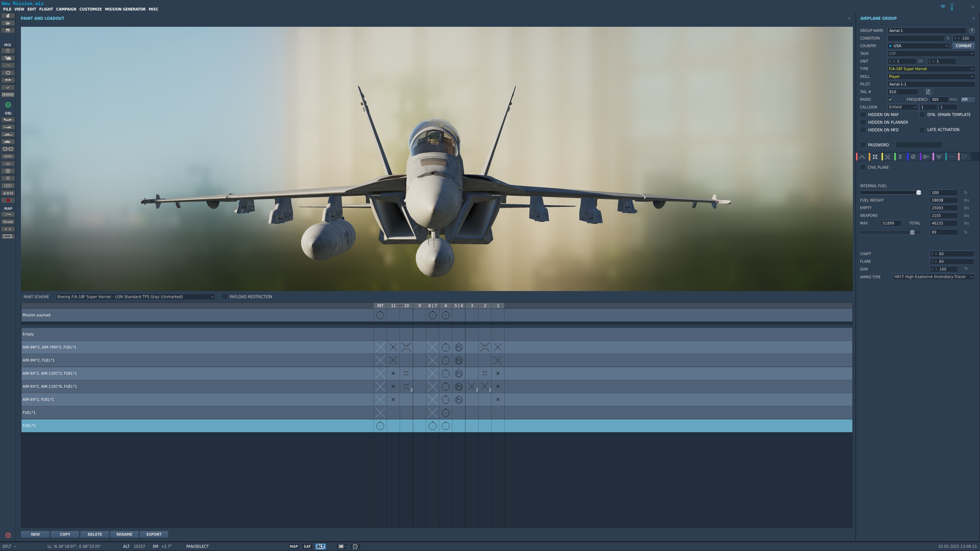
Task: Open the summary sigma tab
Action: [x=900, y=157]
